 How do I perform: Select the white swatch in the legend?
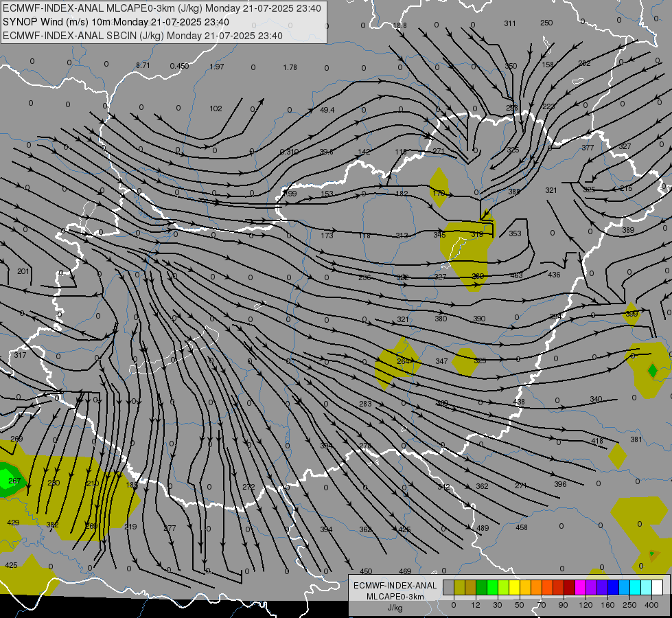658,587
